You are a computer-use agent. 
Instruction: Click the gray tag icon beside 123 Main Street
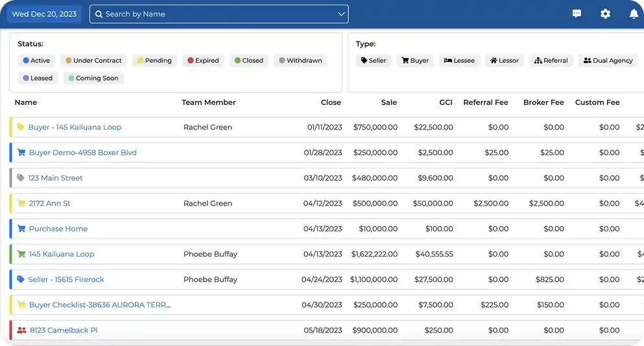(x=21, y=178)
